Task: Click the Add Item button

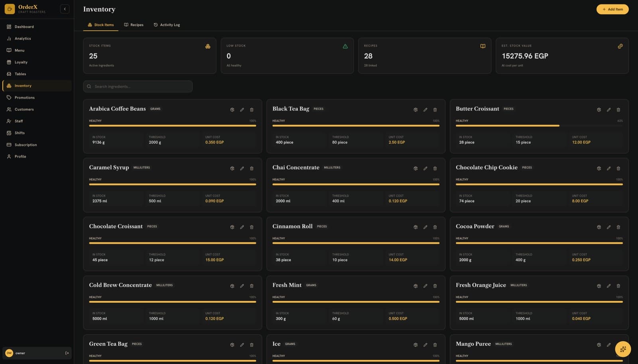Action: click(612, 9)
